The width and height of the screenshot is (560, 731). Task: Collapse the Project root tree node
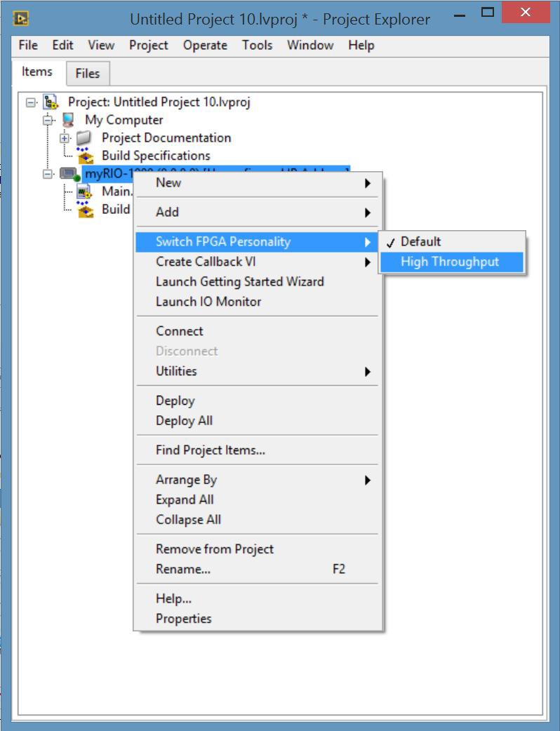tap(31, 102)
